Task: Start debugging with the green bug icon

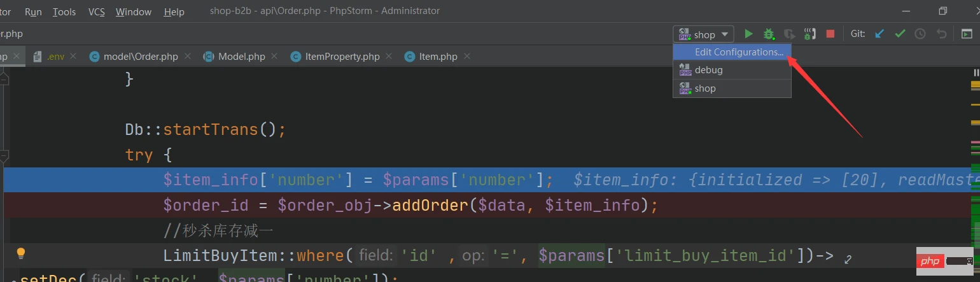Action: pos(769,34)
